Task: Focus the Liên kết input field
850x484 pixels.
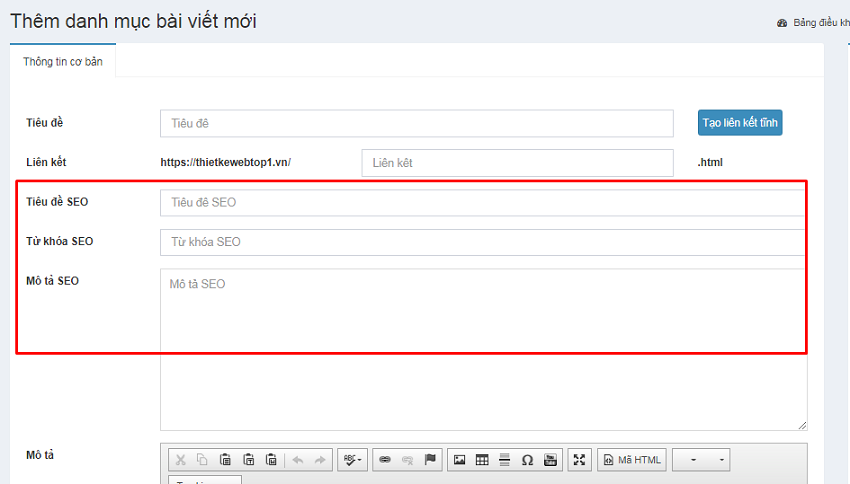Action: [x=517, y=162]
